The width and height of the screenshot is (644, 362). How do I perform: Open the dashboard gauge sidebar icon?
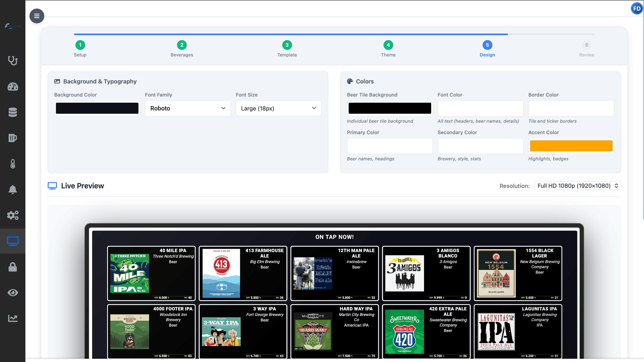[13, 87]
